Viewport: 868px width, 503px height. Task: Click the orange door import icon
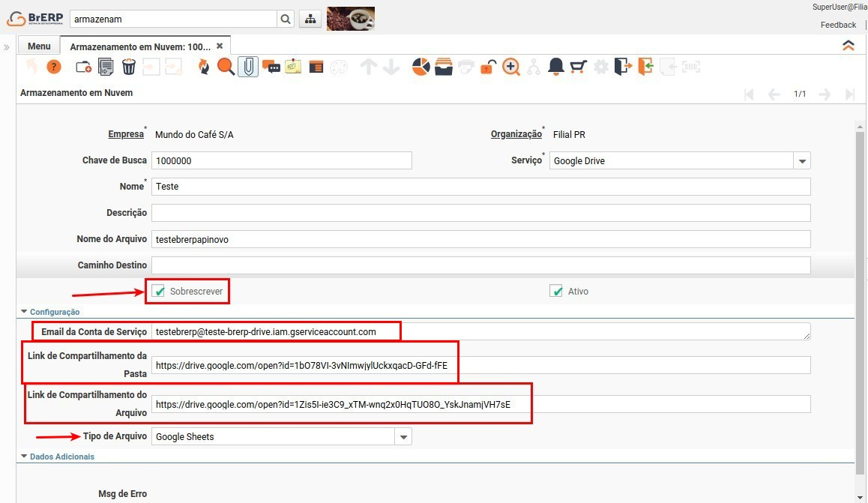click(x=645, y=67)
